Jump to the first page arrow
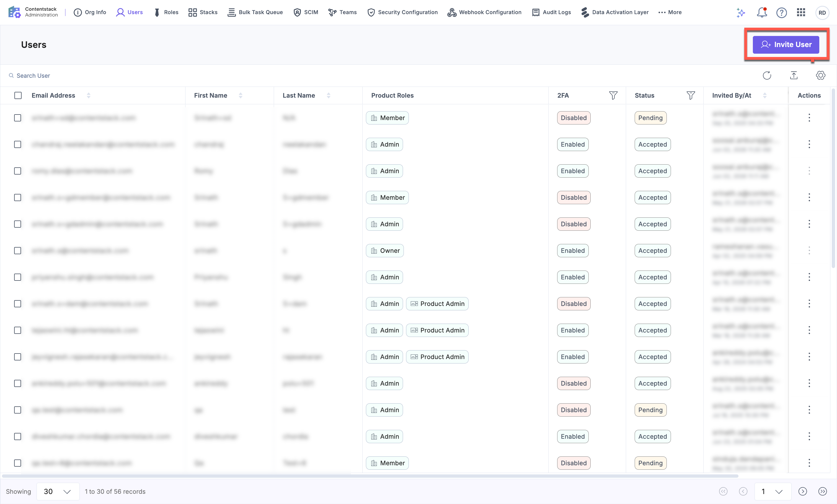This screenshot has height=504, width=837. [x=723, y=491]
